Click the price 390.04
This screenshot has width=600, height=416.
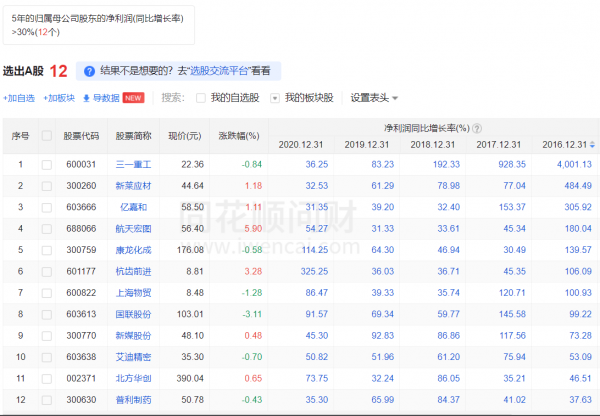point(190,378)
